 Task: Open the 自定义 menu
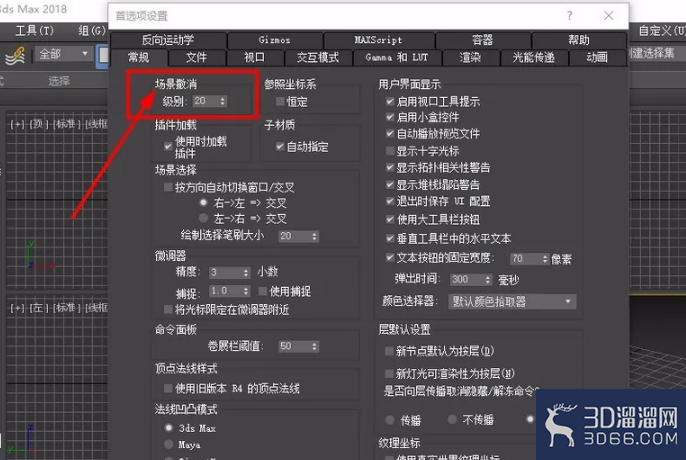(x=662, y=31)
